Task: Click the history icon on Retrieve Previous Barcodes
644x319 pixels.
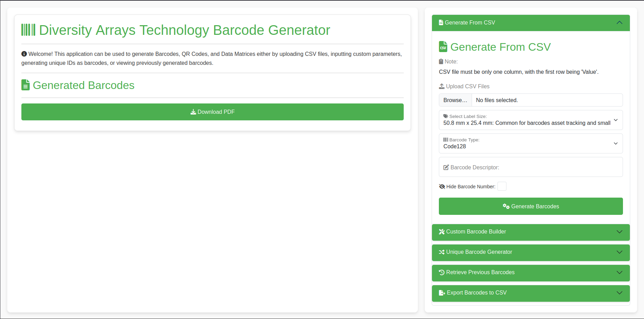Action: [x=442, y=272]
